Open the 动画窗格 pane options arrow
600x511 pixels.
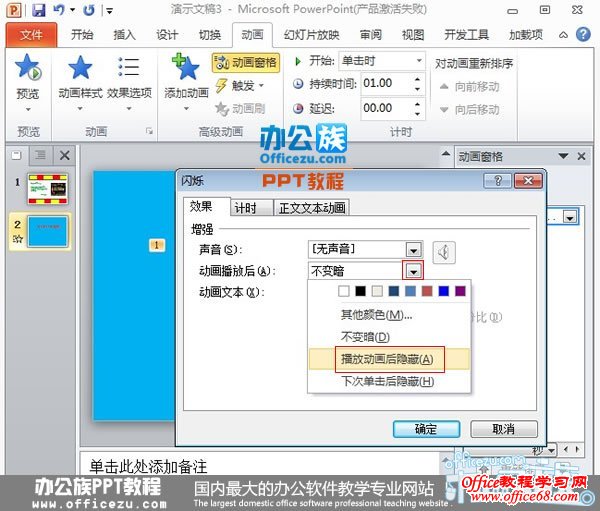click(x=563, y=156)
